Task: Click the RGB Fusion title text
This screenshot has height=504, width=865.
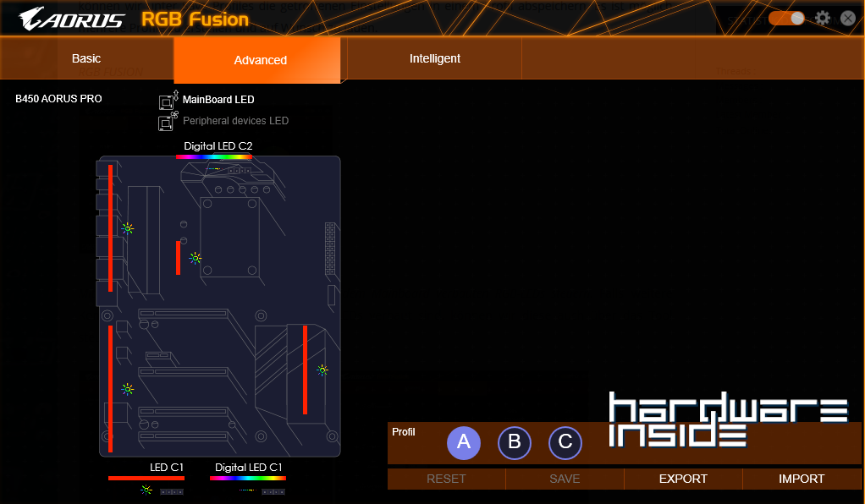Action: pos(195,19)
